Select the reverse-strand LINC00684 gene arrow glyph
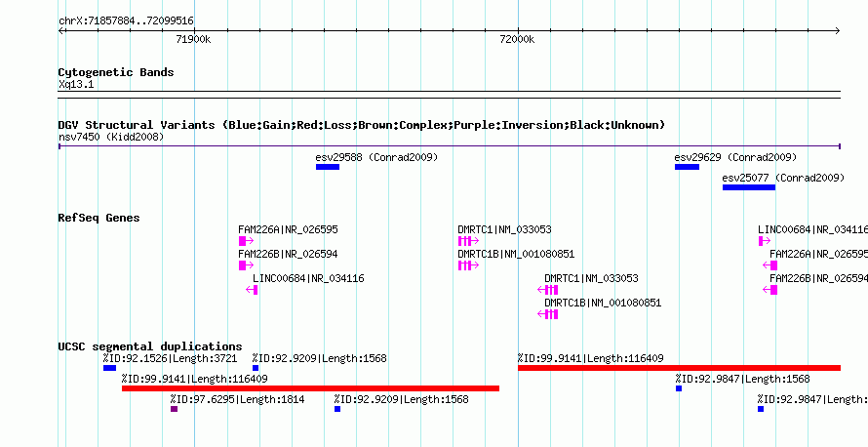868x447 pixels. [252, 290]
